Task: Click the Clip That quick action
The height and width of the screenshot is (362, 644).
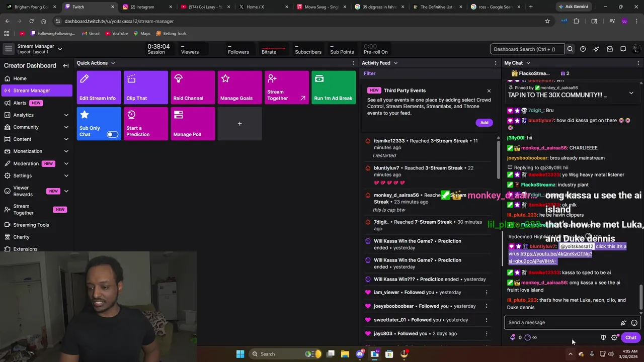Action: coord(145,87)
